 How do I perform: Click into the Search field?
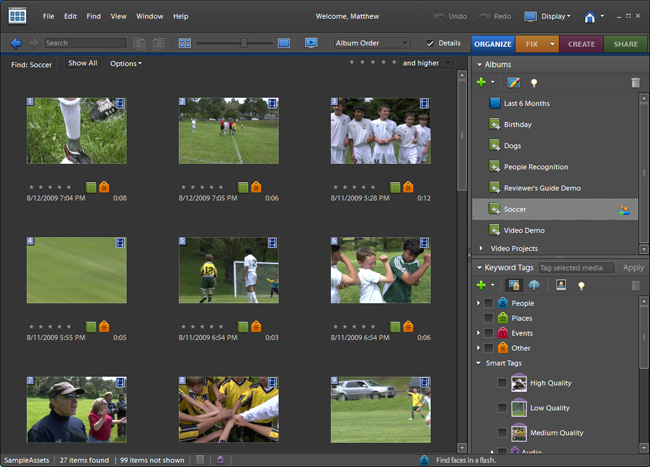click(x=85, y=43)
